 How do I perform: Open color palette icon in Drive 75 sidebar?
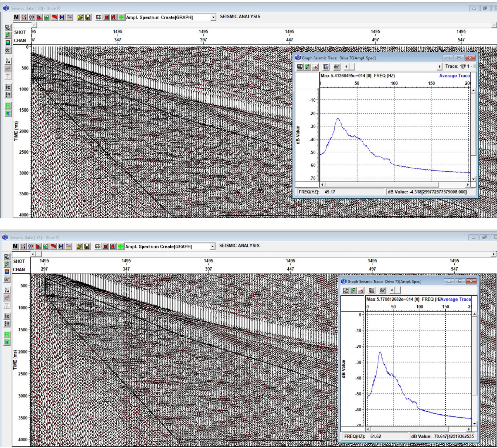point(7,272)
